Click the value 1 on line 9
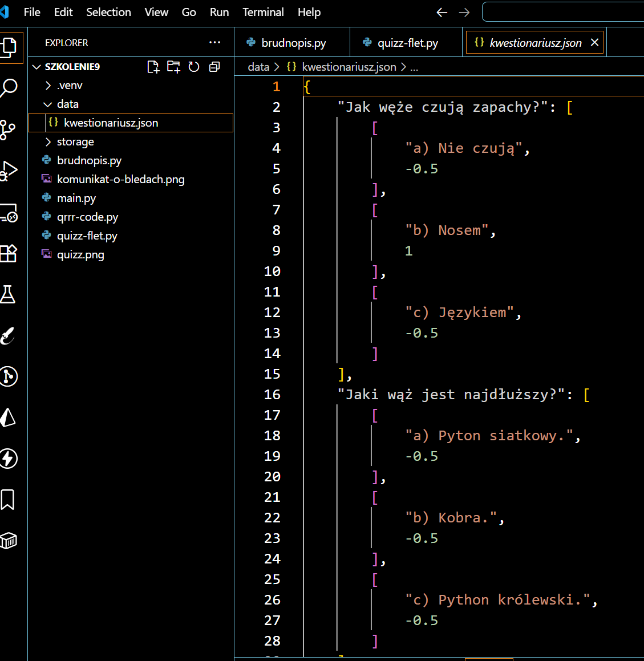Viewport: 644px width, 661px height. pyautogui.click(x=408, y=251)
